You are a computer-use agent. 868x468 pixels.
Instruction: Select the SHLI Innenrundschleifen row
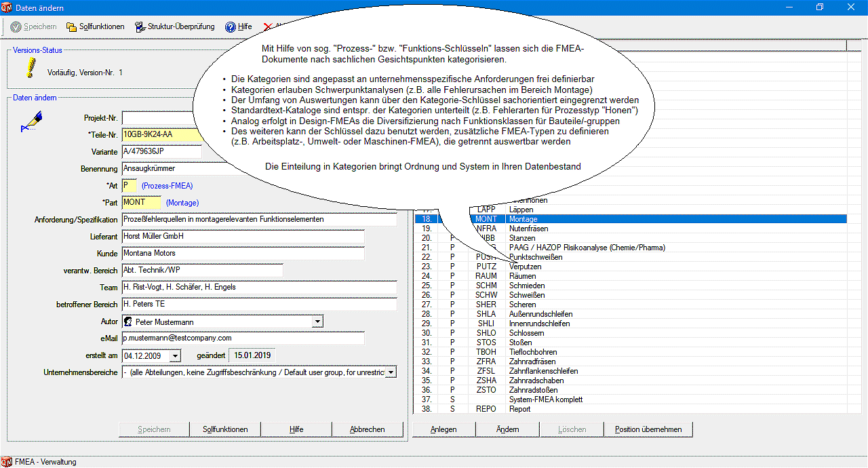click(630, 324)
